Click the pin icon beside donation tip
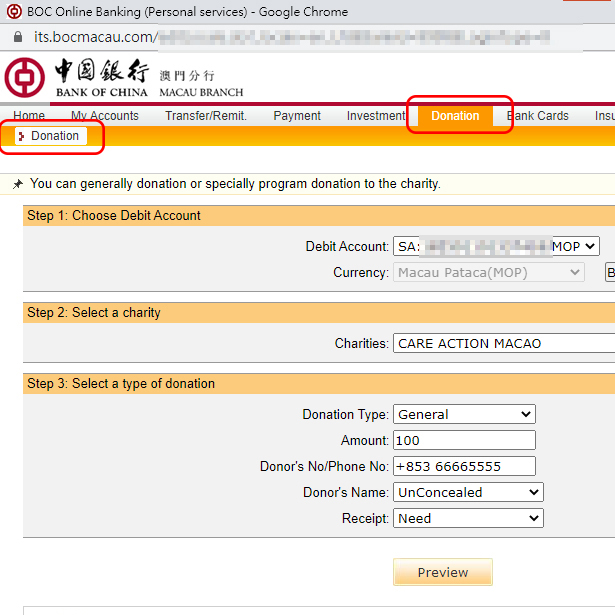This screenshot has height=615, width=615. point(17,184)
